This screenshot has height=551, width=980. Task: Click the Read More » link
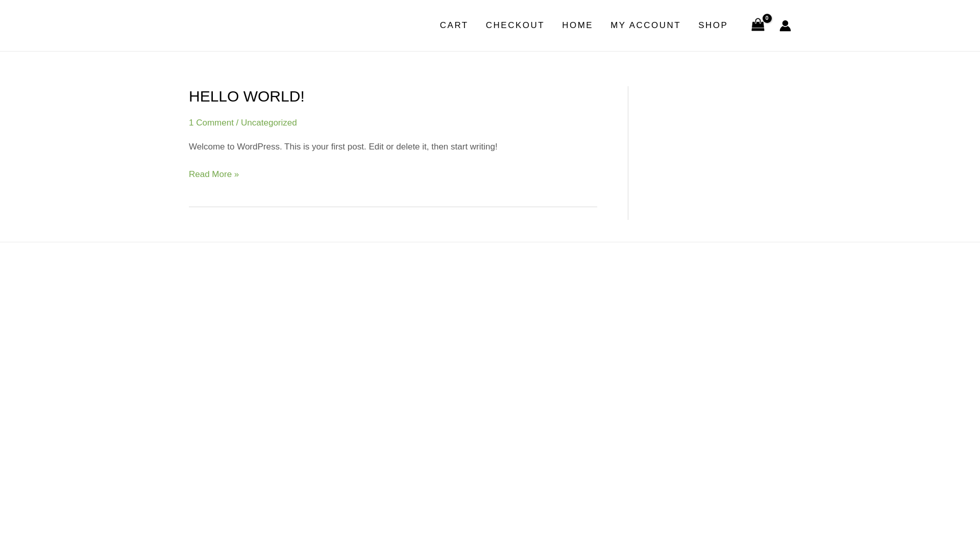214,174
